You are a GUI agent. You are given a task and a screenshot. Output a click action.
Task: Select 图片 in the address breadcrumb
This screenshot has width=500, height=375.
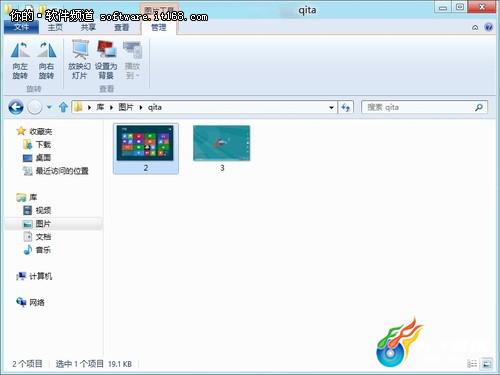(x=126, y=107)
